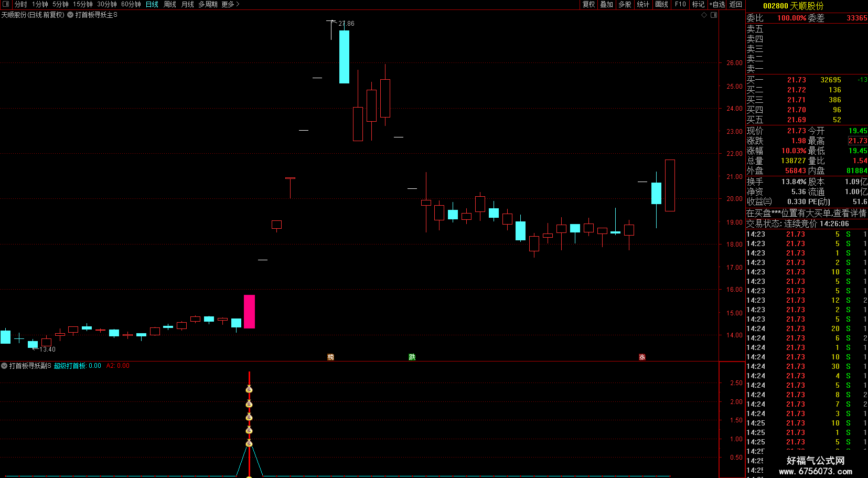
Task: Click the 买二 price 21.72
Action: (x=796, y=90)
